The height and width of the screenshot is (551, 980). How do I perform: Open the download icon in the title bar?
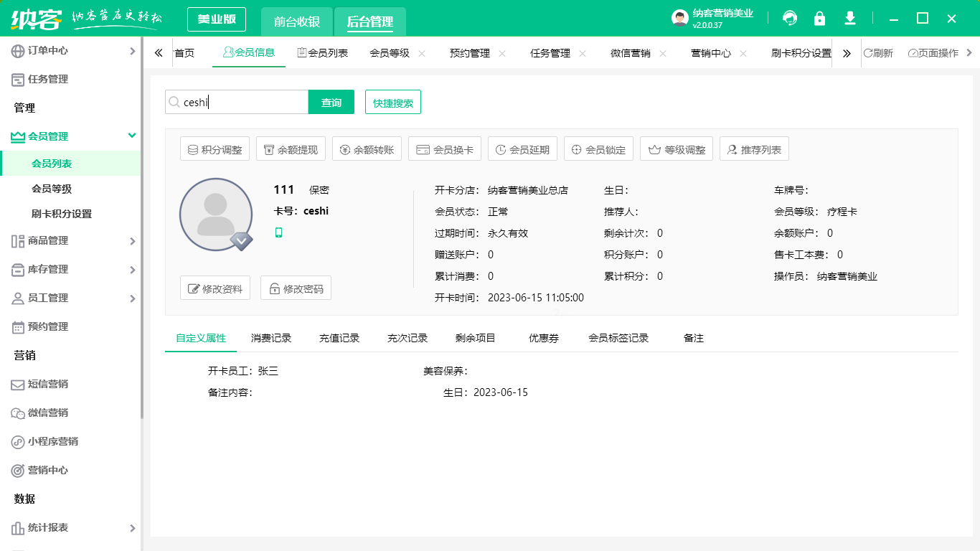(x=849, y=18)
